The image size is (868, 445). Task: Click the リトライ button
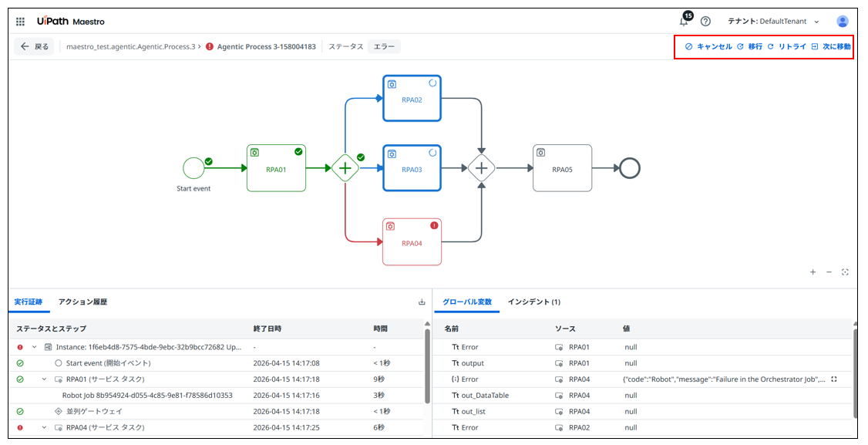point(786,47)
